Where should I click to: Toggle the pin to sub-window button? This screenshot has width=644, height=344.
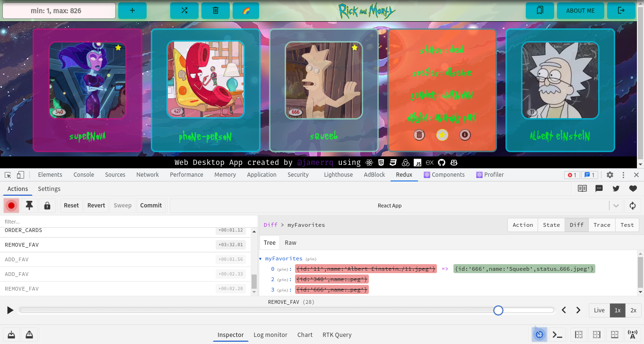point(29,206)
